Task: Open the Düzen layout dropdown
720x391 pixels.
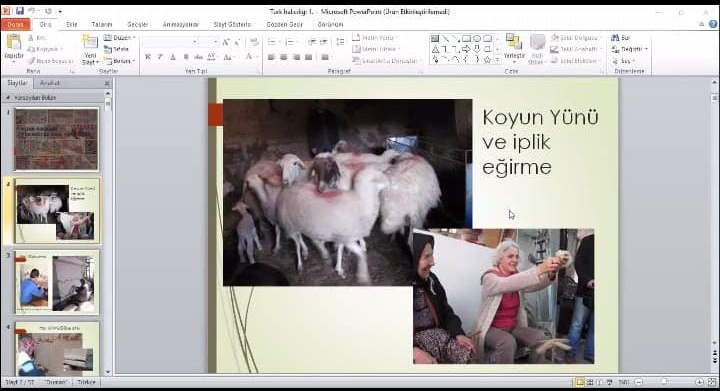Action: tap(119, 38)
